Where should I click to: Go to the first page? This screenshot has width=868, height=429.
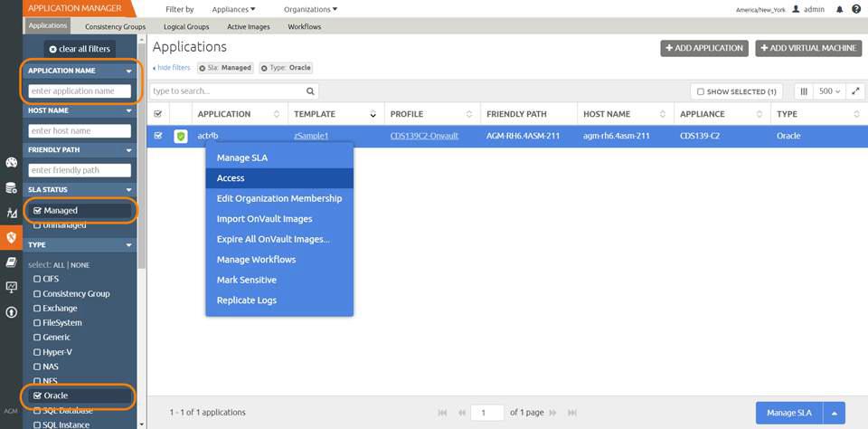tap(442, 413)
